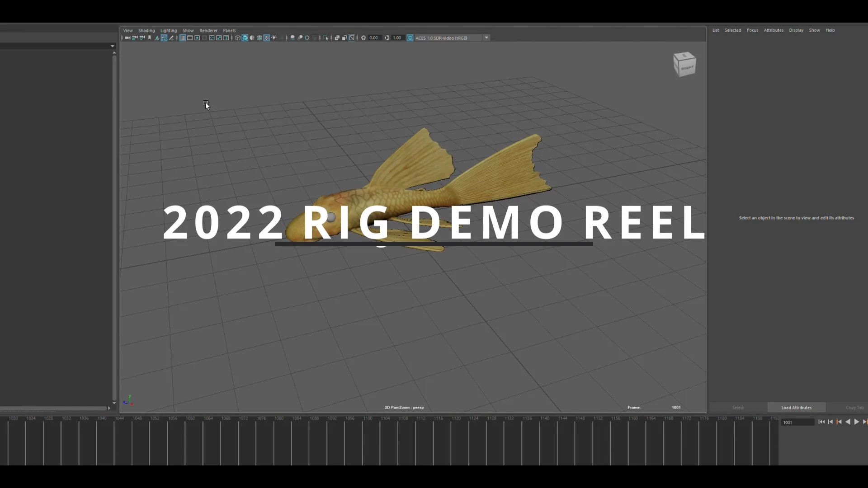
Task: Open the Attribute Editor Show menu
Action: (x=814, y=30)
